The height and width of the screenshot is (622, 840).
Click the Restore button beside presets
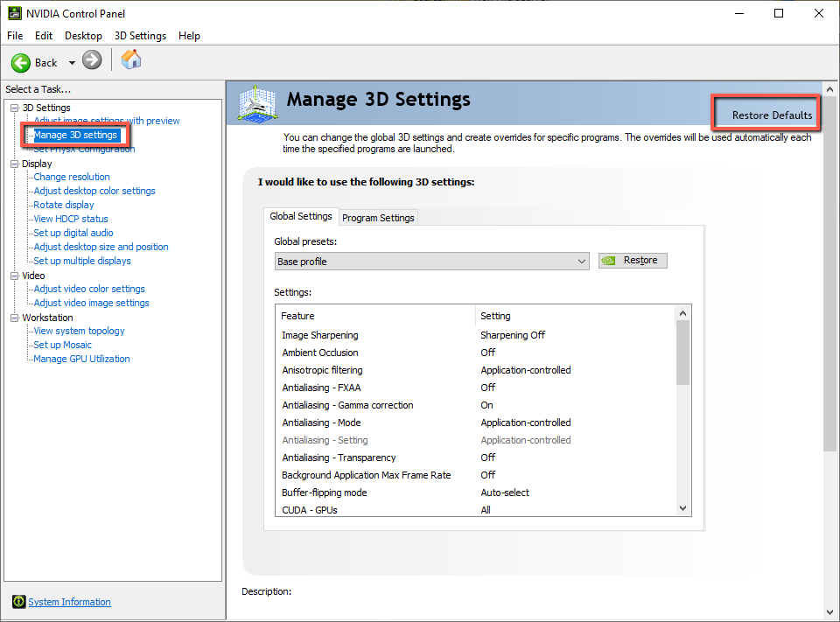[x=633, y=261]
